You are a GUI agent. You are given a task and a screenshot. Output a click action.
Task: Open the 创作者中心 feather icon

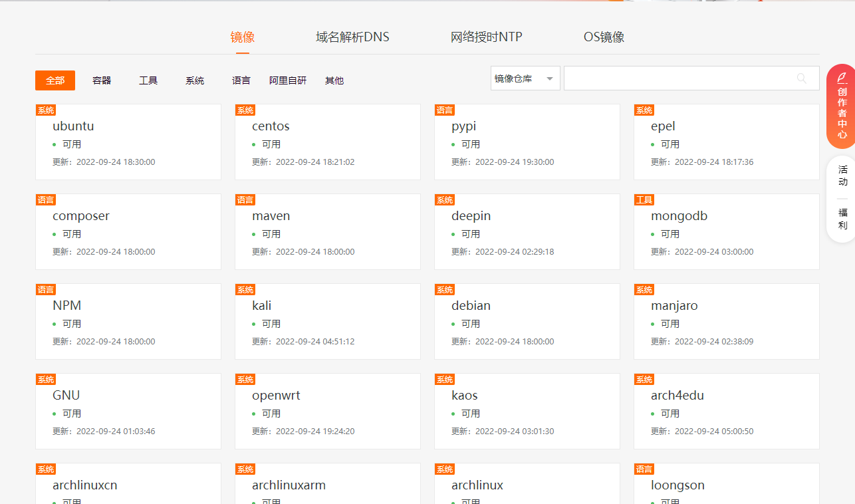842,77
